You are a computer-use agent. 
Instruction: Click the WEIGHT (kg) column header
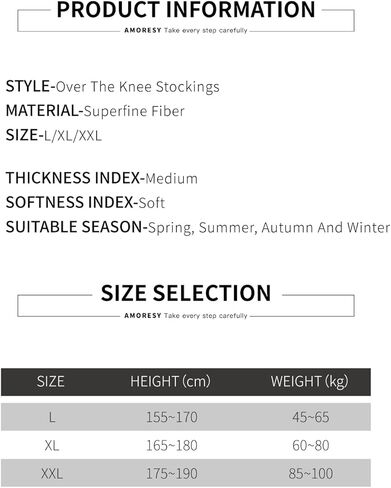[310, 381]
